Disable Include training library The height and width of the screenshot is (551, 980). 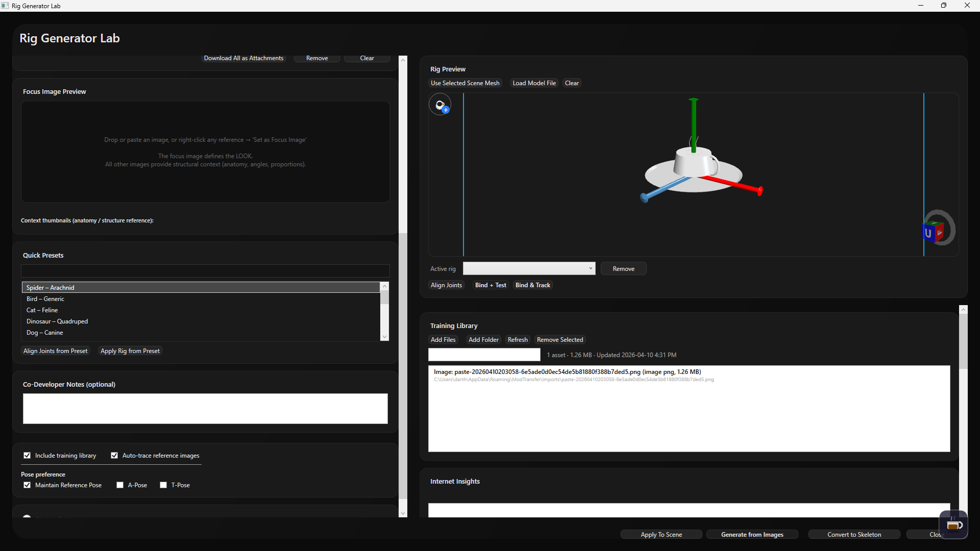tap(27, 455)
